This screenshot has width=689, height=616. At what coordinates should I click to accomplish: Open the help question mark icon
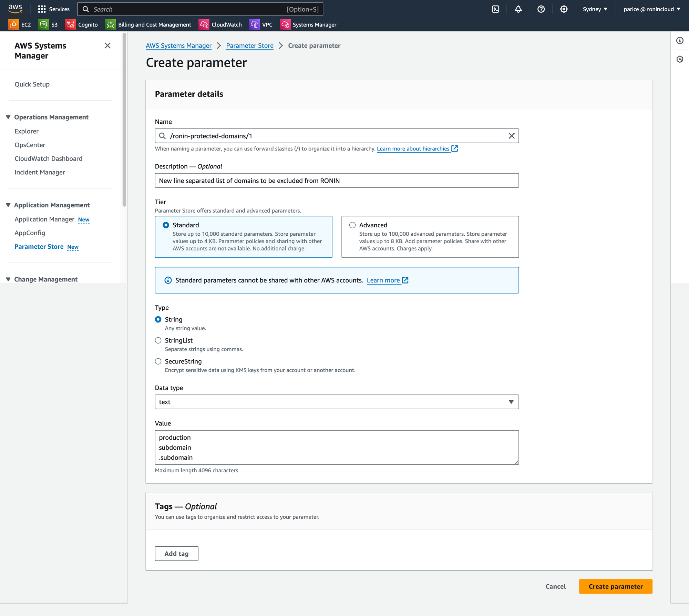(541, 9)
